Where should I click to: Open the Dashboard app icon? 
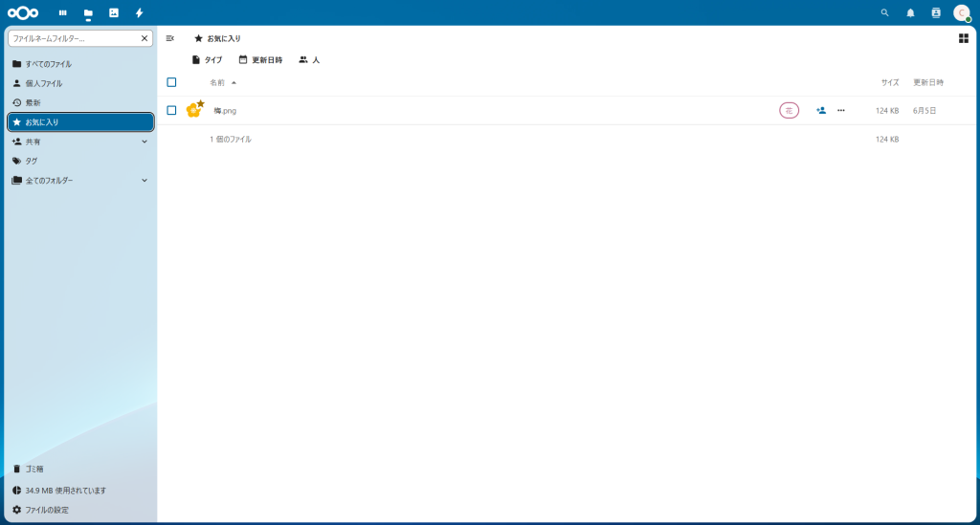click(x=63, y=12)
